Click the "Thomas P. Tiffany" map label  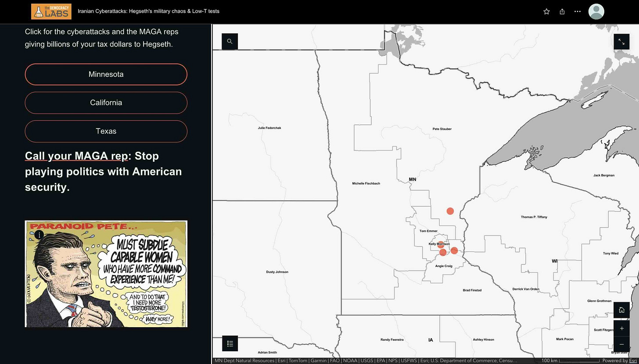[534, 217]
